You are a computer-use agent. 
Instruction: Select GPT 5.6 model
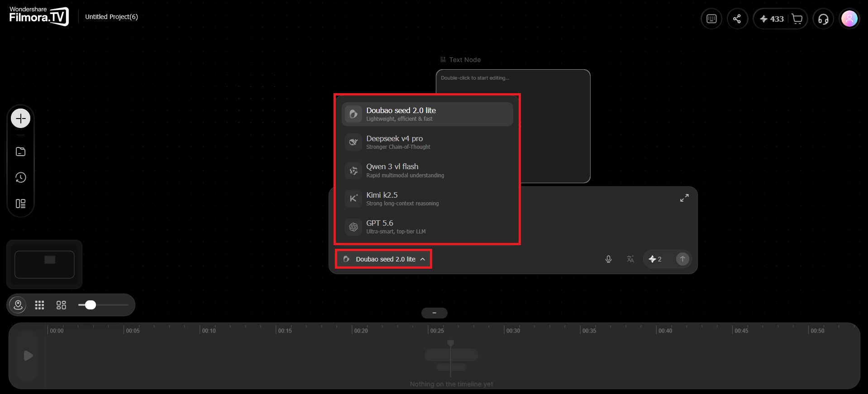tap(427, 227)
